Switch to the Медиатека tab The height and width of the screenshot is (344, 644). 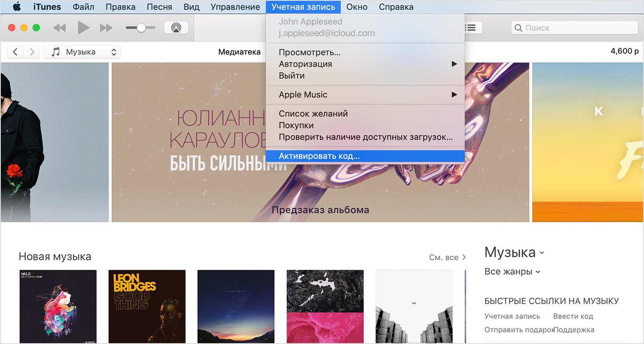[x=239, y=52]
